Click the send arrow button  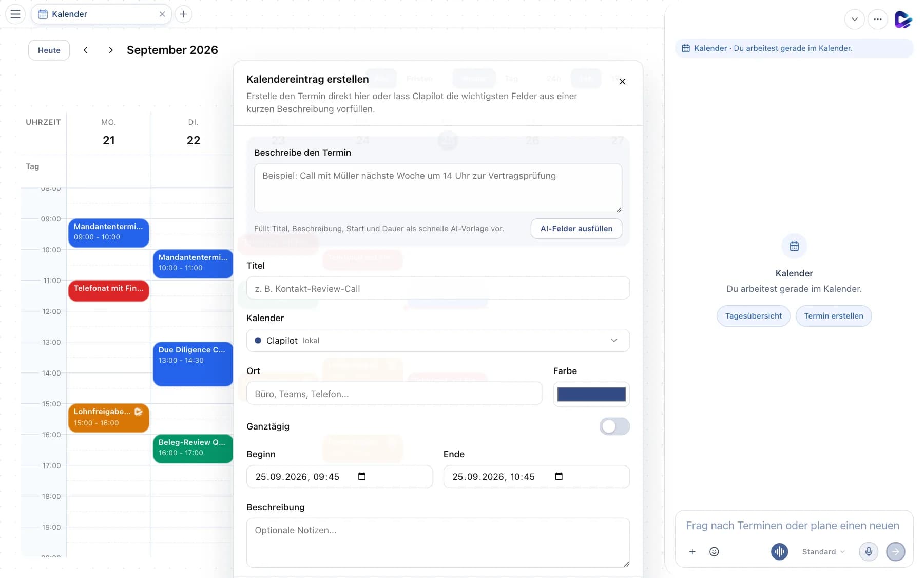(896, 551)
